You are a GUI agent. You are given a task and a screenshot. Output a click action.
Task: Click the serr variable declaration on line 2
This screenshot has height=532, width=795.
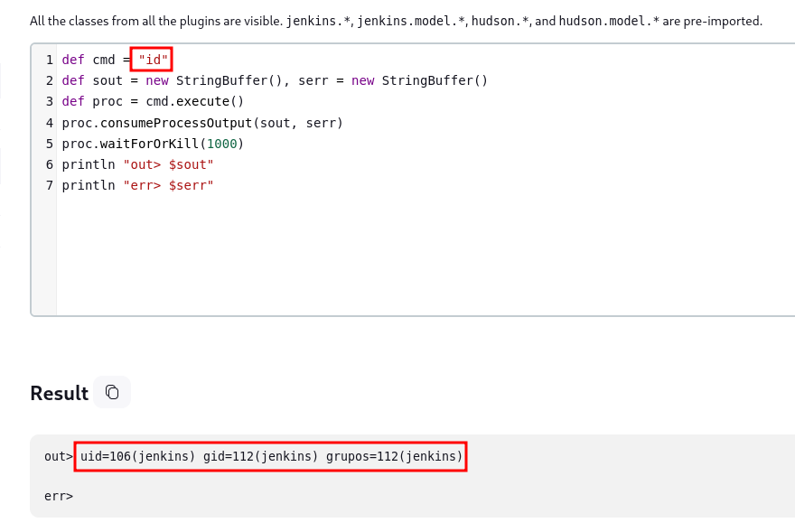point(313,80)
